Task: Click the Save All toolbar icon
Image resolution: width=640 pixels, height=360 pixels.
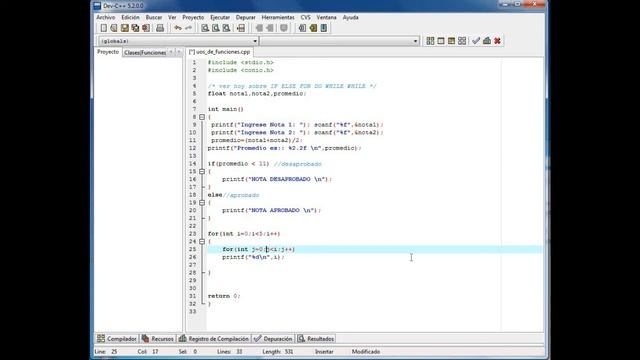Action: point(135,28)
